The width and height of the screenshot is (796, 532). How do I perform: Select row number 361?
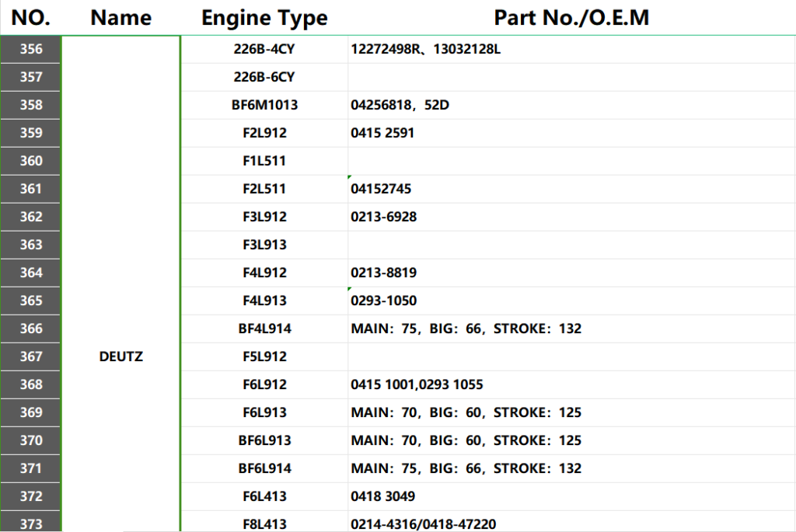click(31, 189)
